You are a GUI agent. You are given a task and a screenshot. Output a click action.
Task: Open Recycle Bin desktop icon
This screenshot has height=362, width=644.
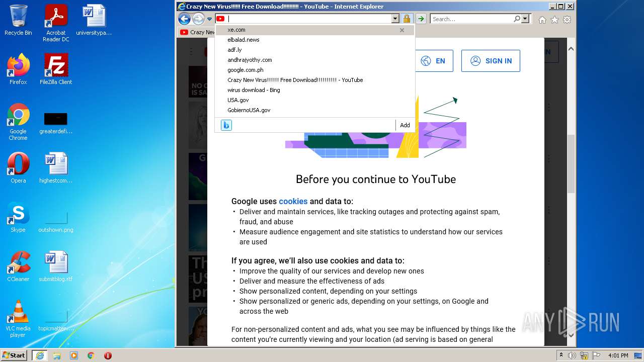[18, 20]
